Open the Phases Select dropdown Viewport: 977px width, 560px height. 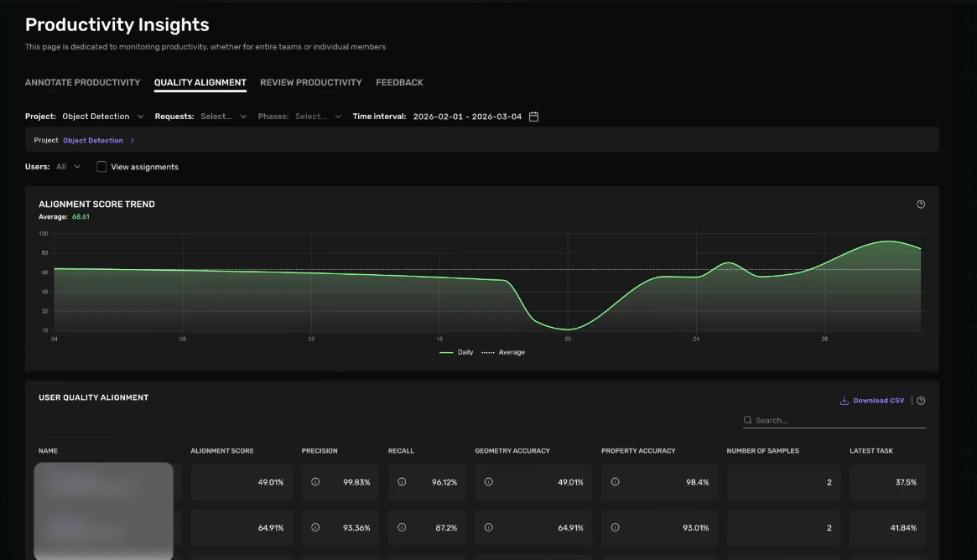(318, 117)
